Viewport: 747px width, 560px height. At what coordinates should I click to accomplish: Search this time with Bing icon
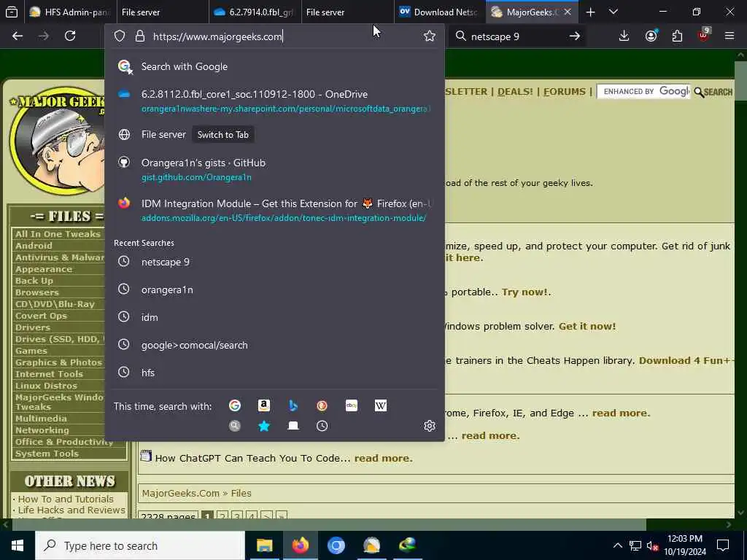[x=293, y=405]
